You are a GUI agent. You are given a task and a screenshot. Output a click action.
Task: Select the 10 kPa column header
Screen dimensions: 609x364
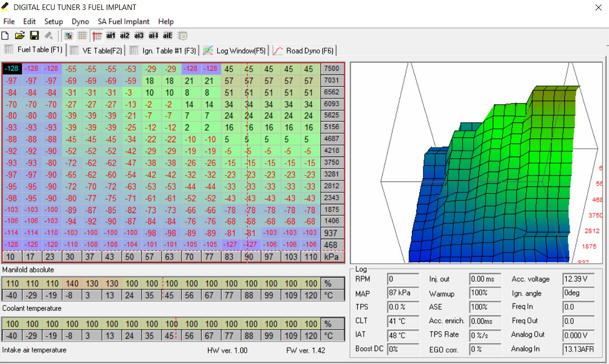click(11, 257)
